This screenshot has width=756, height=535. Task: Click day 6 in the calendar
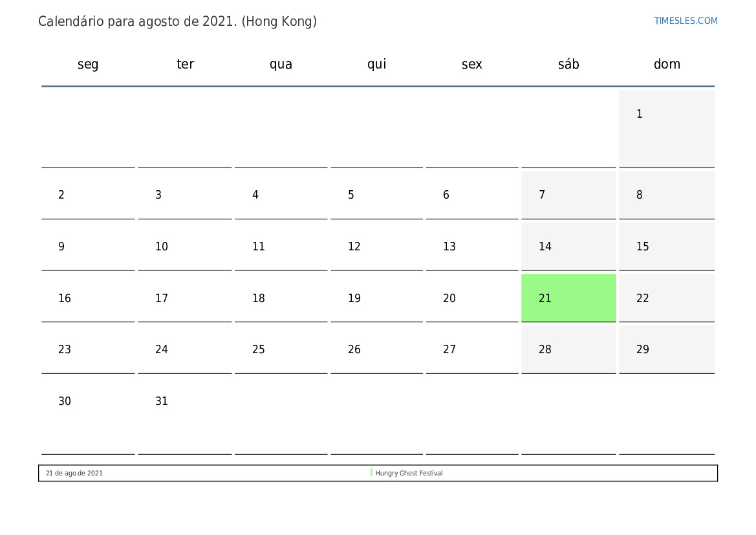pyautogui.click(x=472, y=195)
